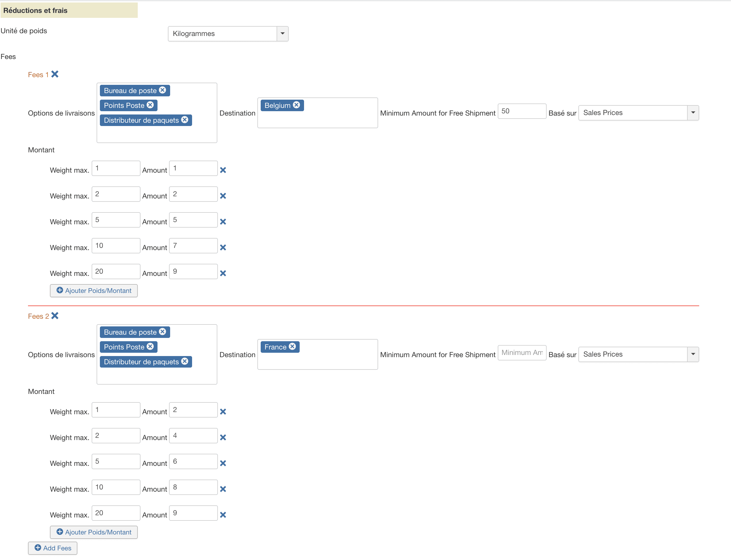Click the Minimum Amount input field in Fees 1
This screenshot has height=560, width=731.
[522, 112]
